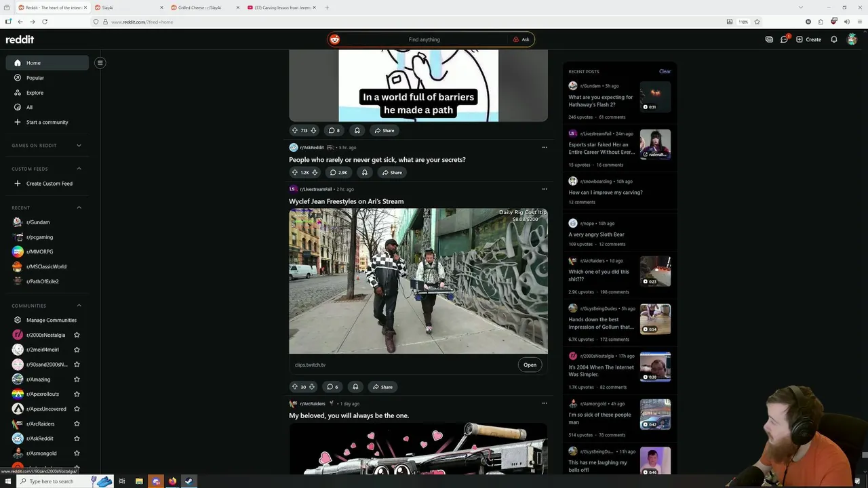
Task: Open File Explorer in the taskbar
Action: [139, 481]
